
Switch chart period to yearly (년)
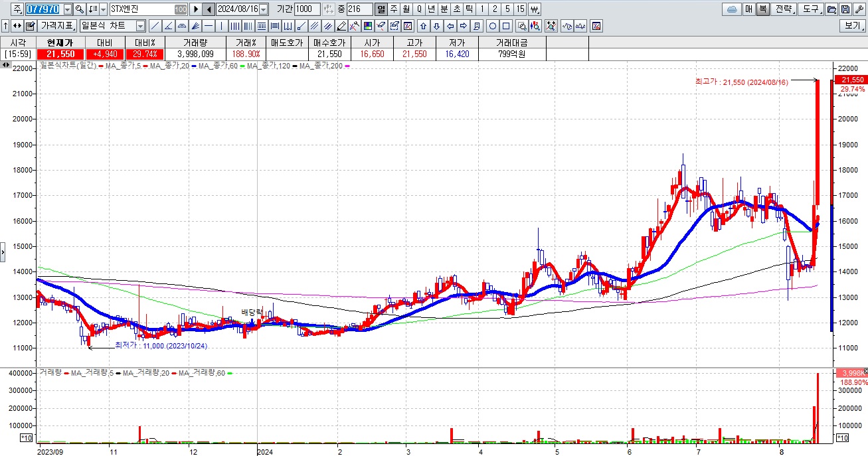pos(432,9)
